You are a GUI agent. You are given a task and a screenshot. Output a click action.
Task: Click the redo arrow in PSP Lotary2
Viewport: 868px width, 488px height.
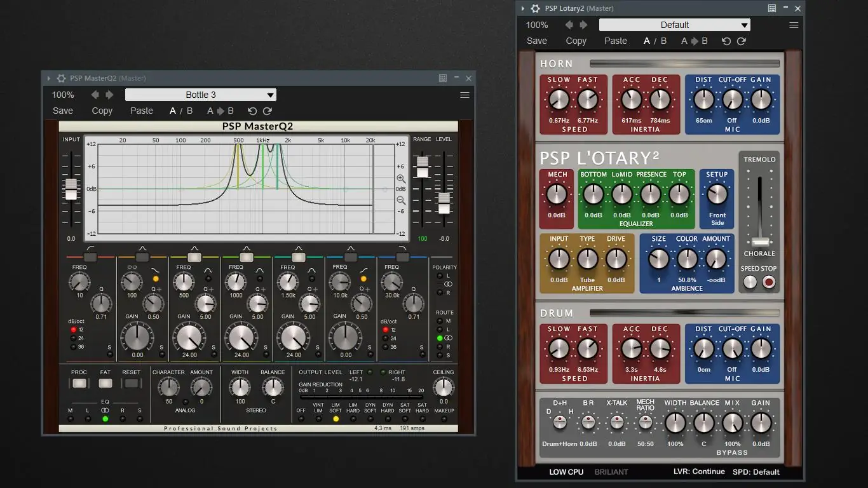click(x=741, y=41)
